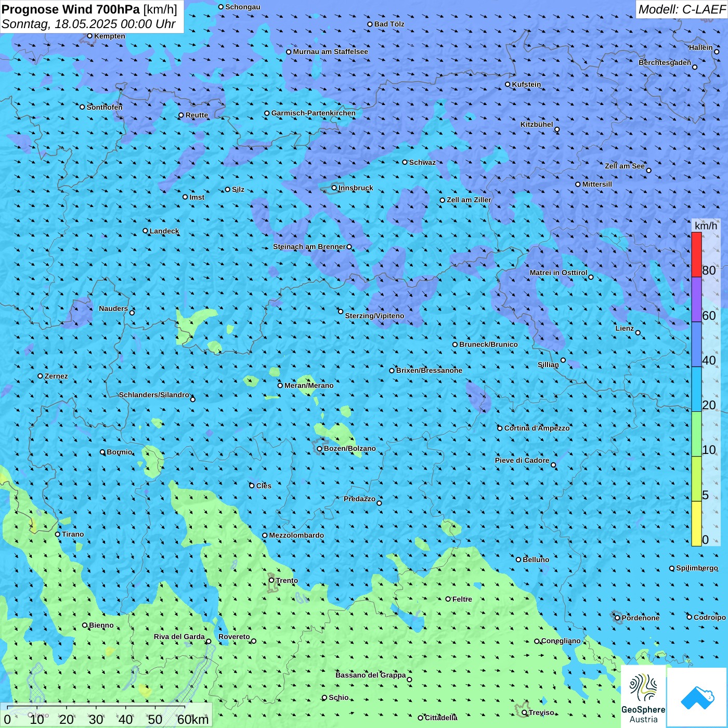The width and height of the screenshot is (728, 728).
Task: Click the 'Cittadella' label
Action: (441, 718)
